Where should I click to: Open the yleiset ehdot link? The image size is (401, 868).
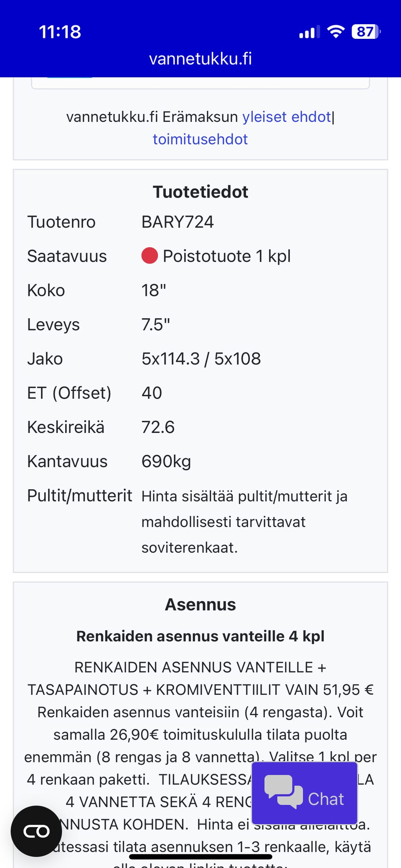pyautogui.click(x=287, y=117)
